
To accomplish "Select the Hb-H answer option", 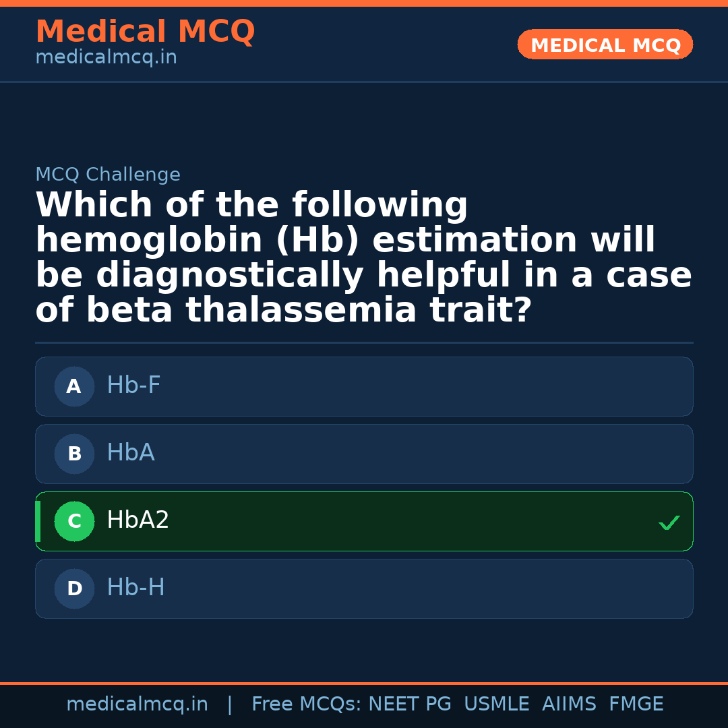I will (x=135, y=588).
